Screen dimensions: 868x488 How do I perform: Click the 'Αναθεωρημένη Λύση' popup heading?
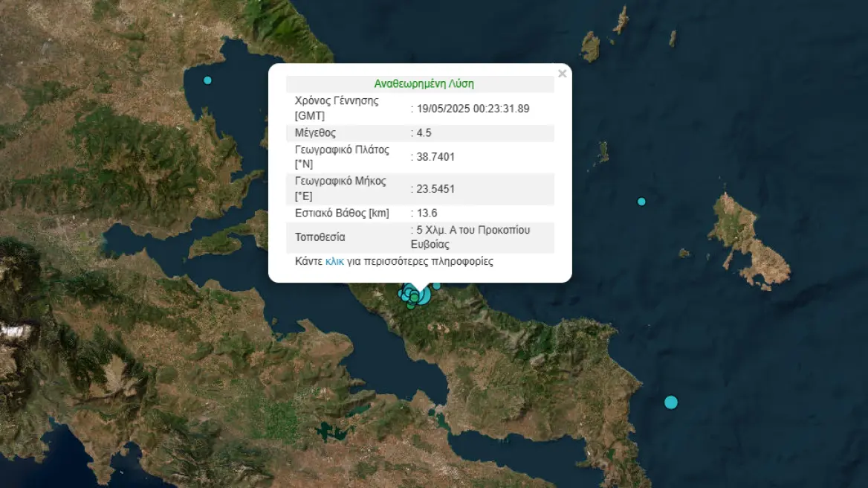(x=424, y=84)
